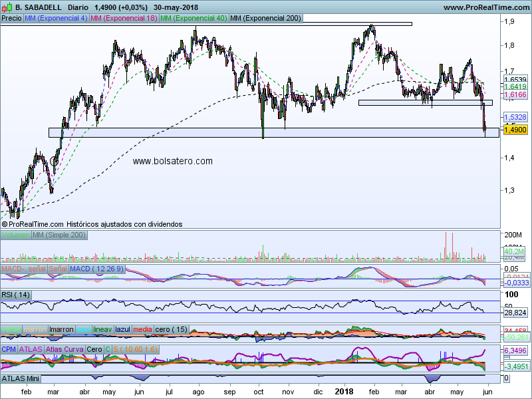Open the MACD (12 26 9) settings label

coord(96,268)
